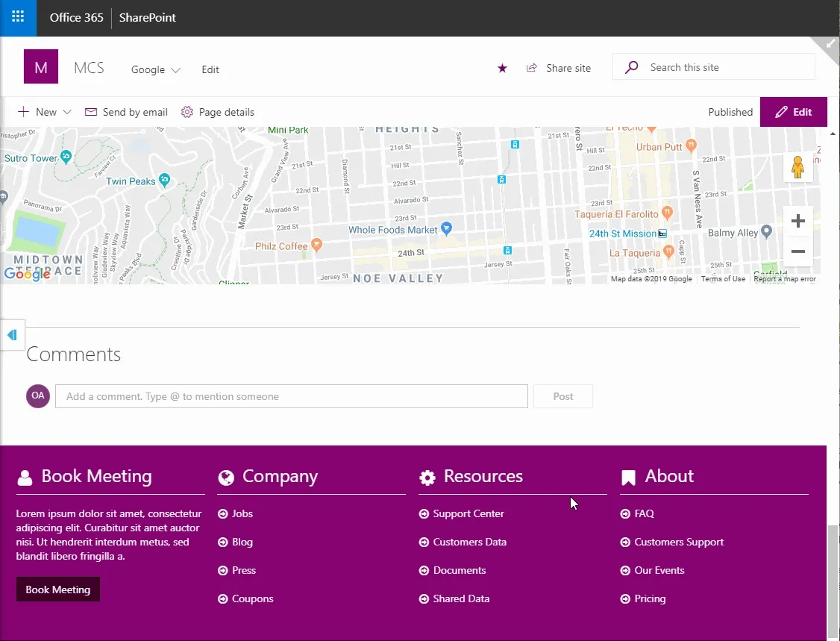The width and height of the screenshot is (840, 641).
Task: Expand the left side panel arrow
Action: click(x=12, y=335)
